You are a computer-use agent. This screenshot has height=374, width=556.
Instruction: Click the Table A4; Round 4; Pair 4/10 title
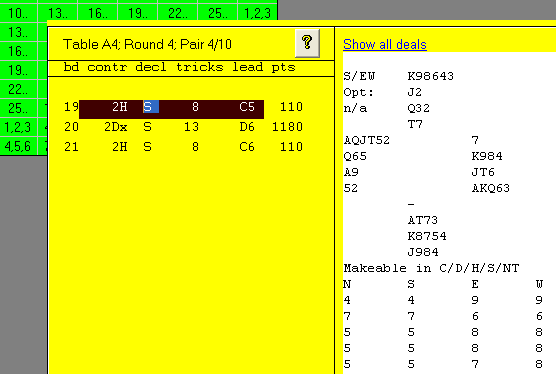click(x=147, y=44)
